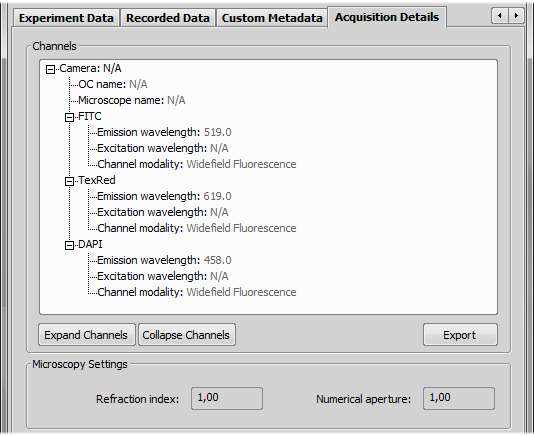Select DAPI Excitation wavelength entry
534x436 pixels.
click(163, 276)
